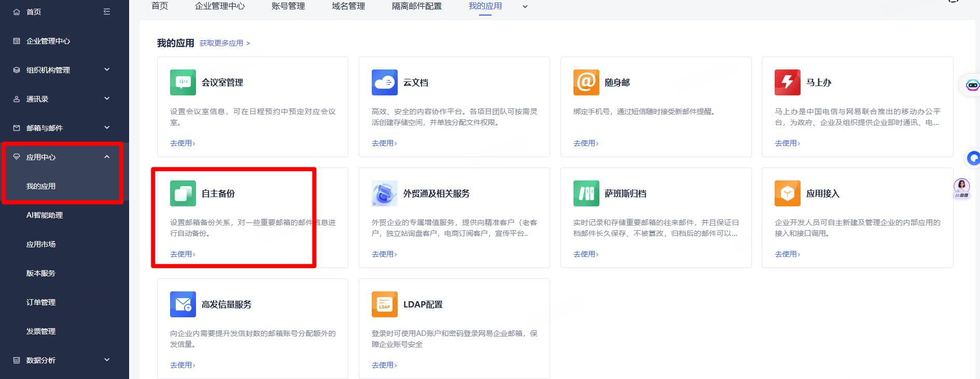The height and width of the screenshot is (379, 980).
Task: Click the 首页 home icon in sidebar
Action: click(17, 12)
